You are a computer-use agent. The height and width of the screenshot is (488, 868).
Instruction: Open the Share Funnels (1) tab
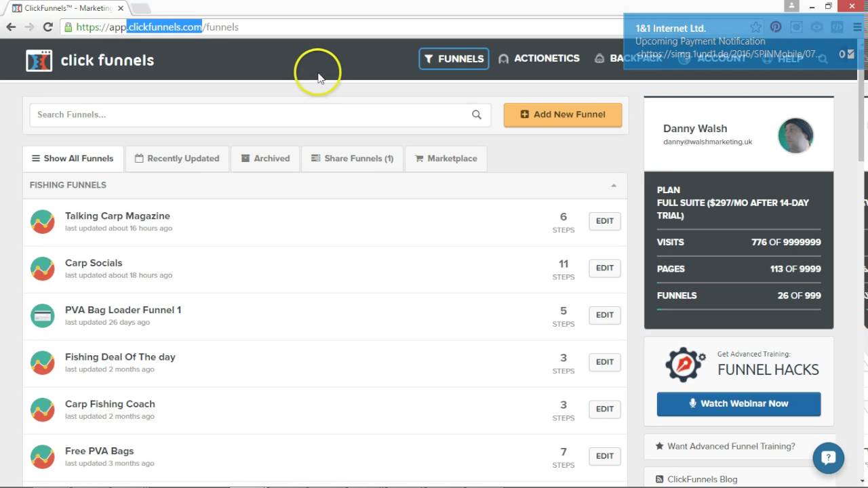pyautogui.click(x=352, y=159)
